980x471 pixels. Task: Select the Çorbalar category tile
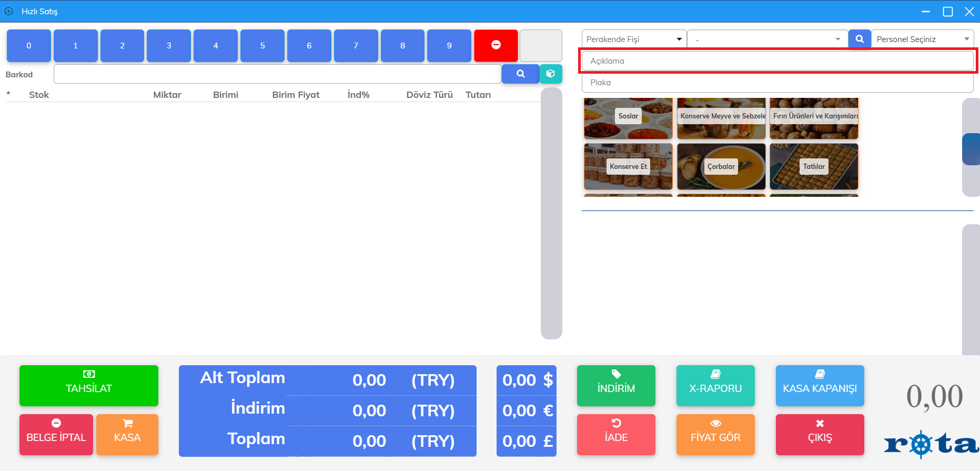pyautogui.click(x=721, y=167)
